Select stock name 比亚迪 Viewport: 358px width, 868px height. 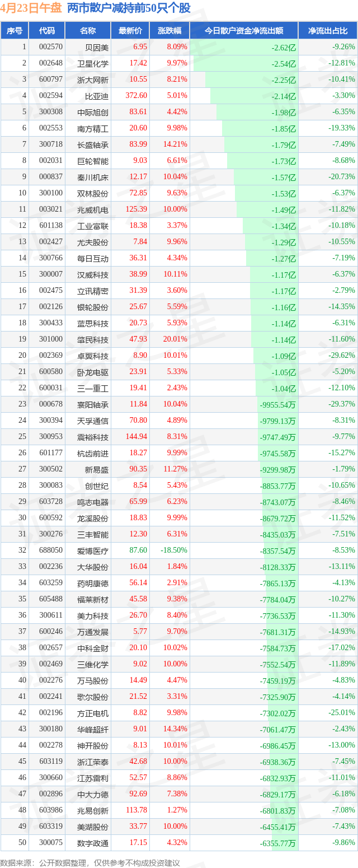click(x=97, y=96)
